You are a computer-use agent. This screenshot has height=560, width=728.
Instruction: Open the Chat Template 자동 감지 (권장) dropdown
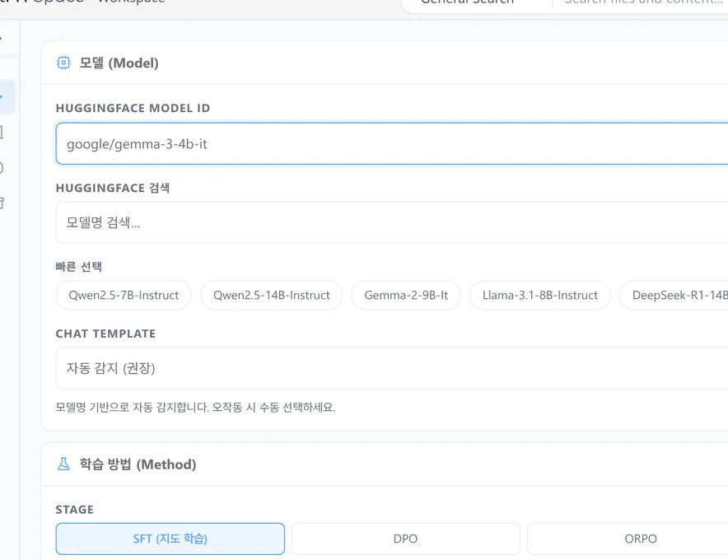pos(392,368)
